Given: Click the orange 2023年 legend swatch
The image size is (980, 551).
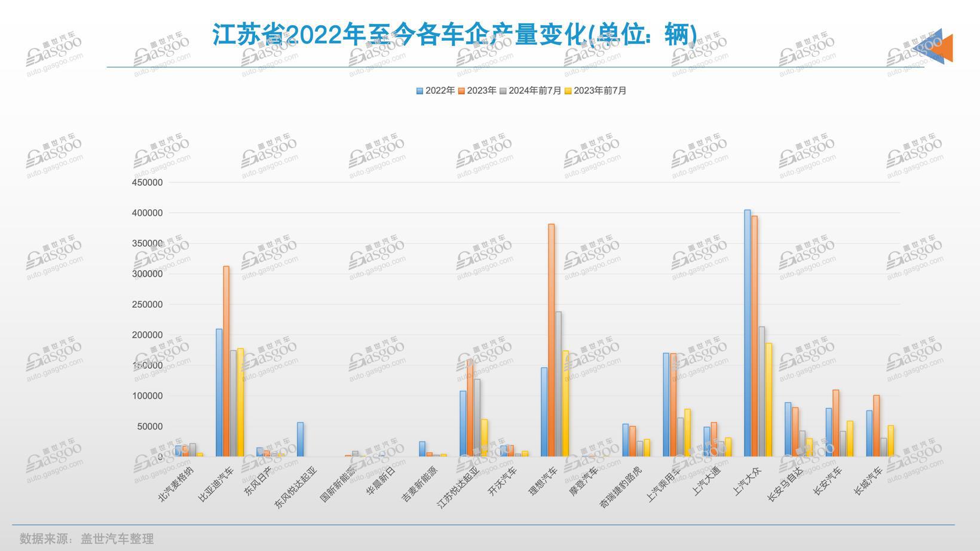Looking at the screenshot, I should 462,91.
